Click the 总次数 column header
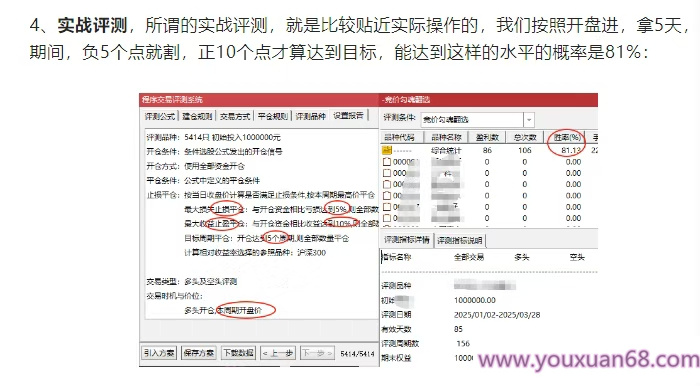Screen dimensions: 700x386 (x=525, y=137)
